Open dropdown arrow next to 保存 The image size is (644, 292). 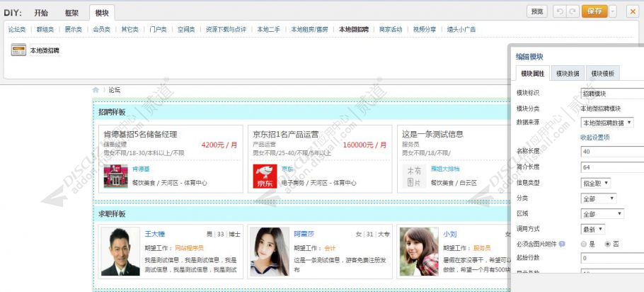pyautogui.click(x=613, y=11)
